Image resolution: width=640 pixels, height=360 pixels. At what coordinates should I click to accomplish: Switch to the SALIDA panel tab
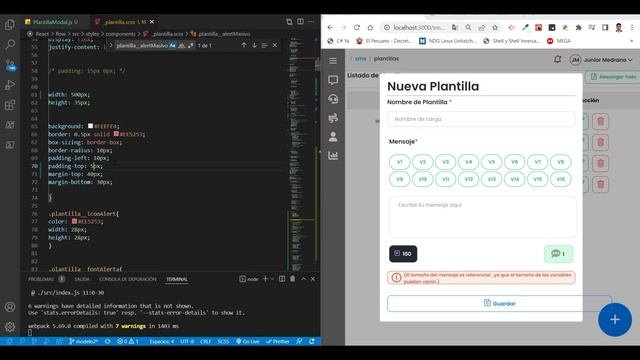pyautogui.click(x=82, y=279)
